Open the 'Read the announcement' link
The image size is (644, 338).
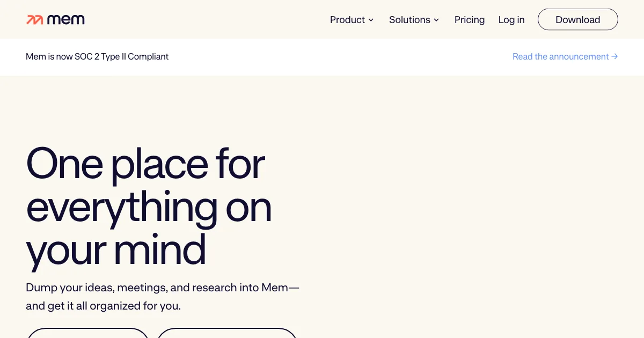[x=560, y=56]
